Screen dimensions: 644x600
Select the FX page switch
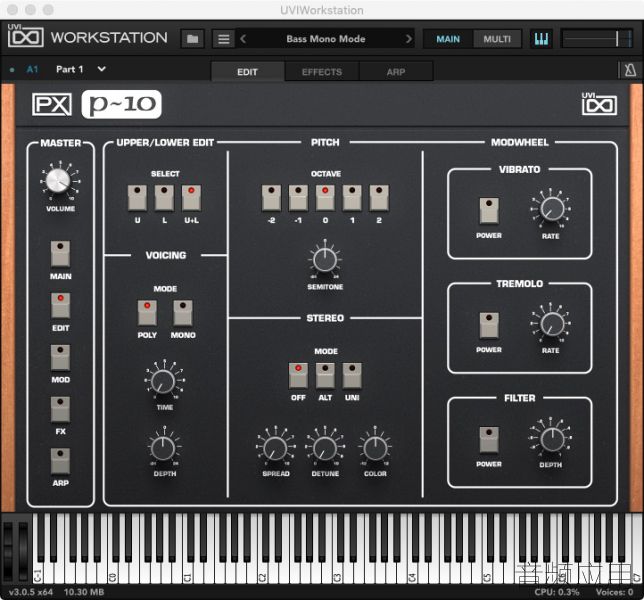[60, 409]
